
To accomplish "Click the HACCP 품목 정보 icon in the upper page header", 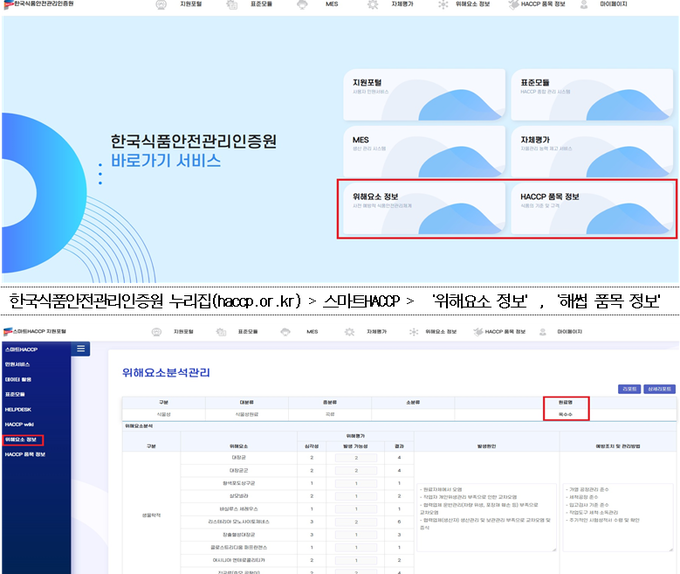I will [x=513, y=4].
